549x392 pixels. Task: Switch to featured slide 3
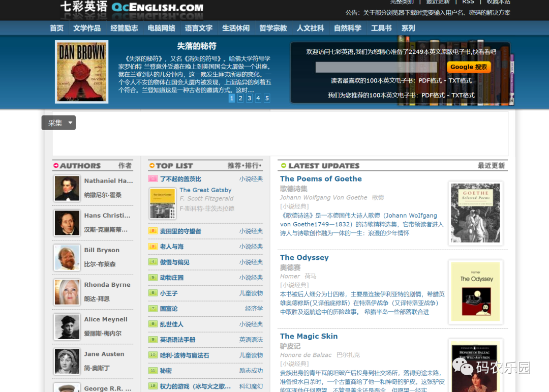pyautogui.click(x=249, y=98)
